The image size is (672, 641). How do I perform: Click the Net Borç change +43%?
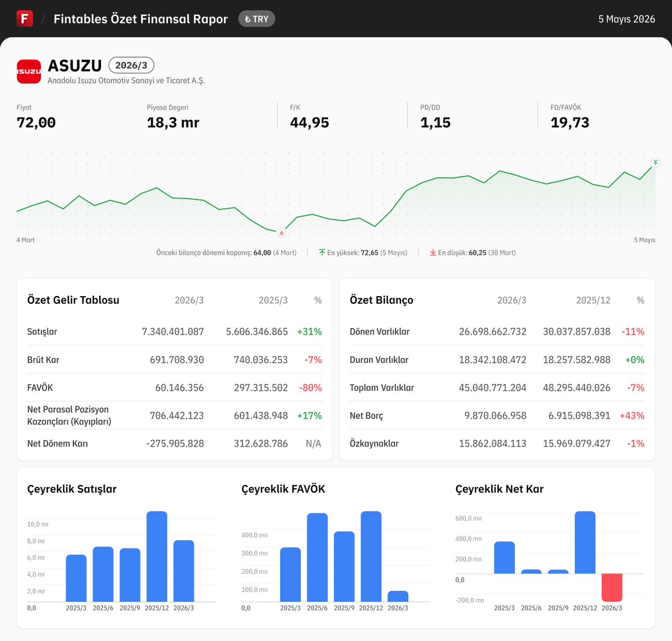tap(632, 415)
